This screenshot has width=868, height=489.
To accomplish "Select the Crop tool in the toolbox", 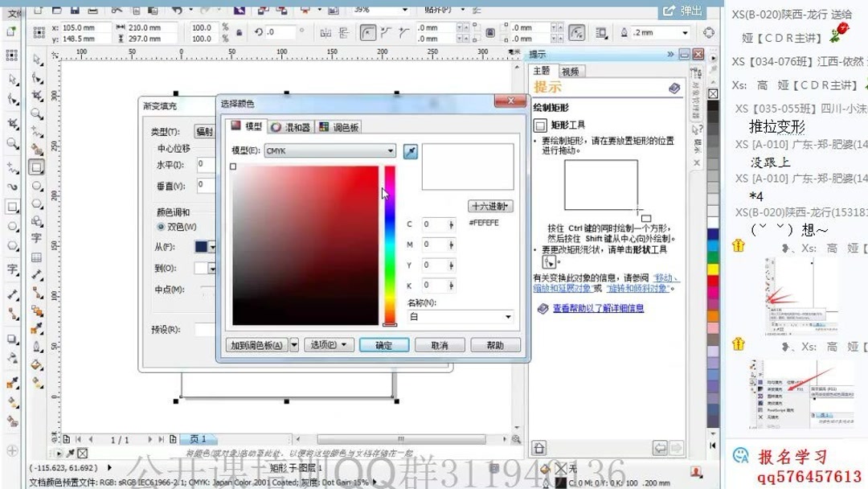I will coord(11,122).
